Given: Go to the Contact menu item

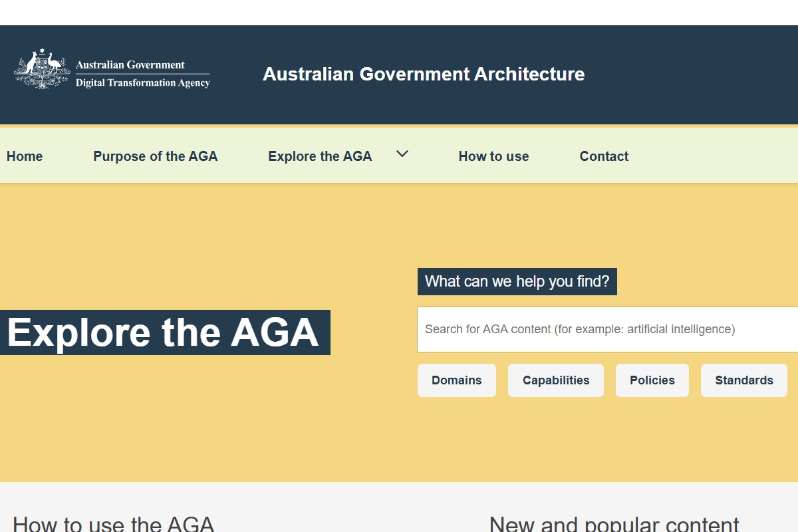Looking at the screenshot, I should pos(604,156).
